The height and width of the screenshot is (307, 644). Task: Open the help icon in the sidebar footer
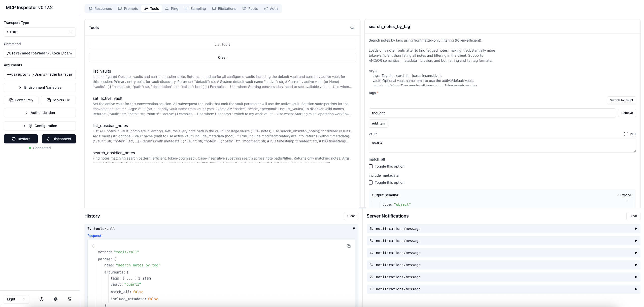(42, 299)
